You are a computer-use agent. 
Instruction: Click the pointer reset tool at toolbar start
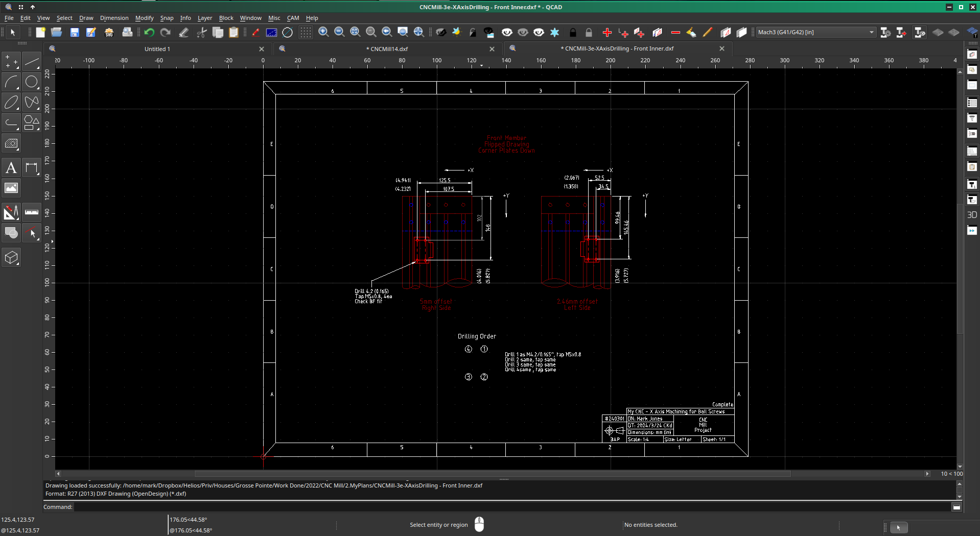[13, 32]
